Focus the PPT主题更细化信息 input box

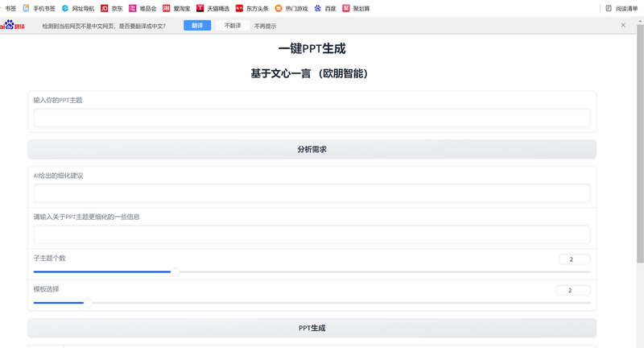[312, 234]
